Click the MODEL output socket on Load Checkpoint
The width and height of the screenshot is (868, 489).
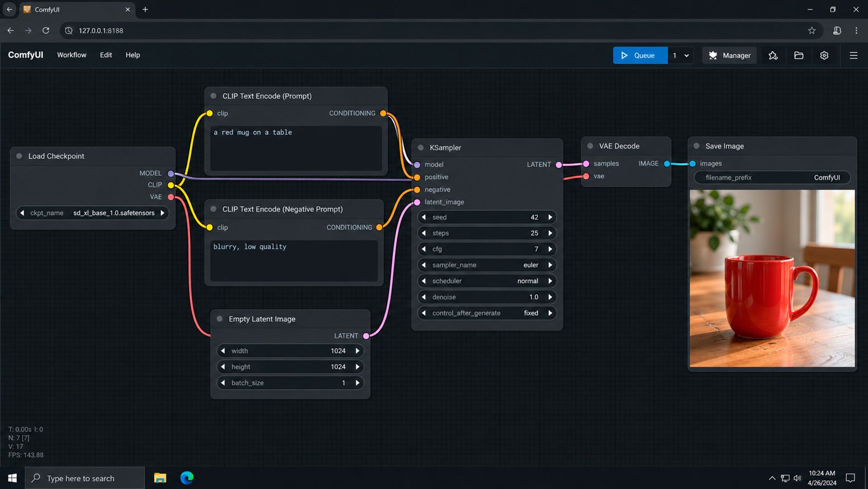pyautogui.click(x=170, y=173)
